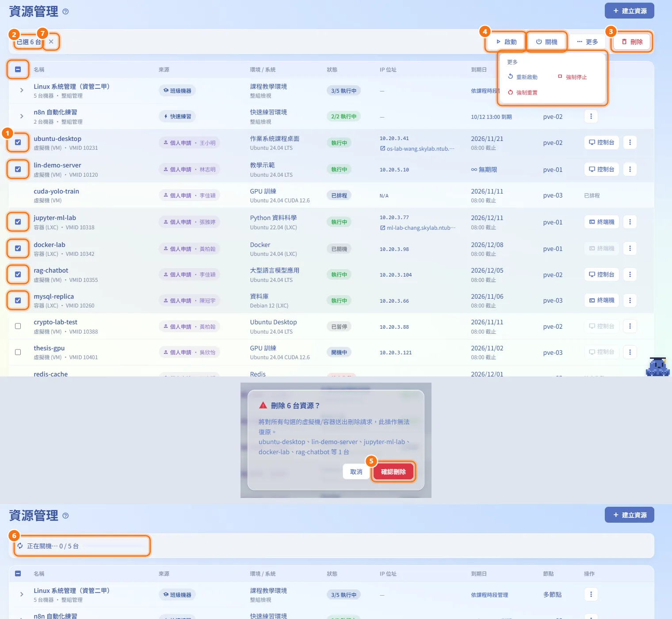Expand Linux 系統管理 group under 正在關機 bar

pos(22,594)
